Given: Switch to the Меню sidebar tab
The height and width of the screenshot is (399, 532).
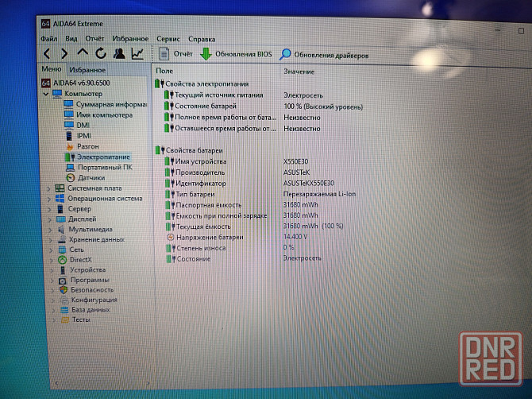Looking at the screenshot, I should (52, 69).
